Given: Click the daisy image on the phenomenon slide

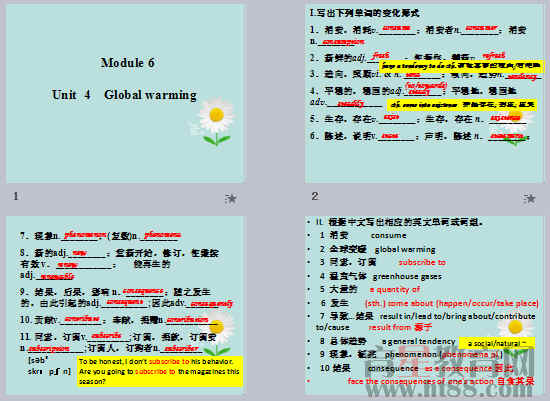Looking at the screenshot, I should [x=217, y=333].
